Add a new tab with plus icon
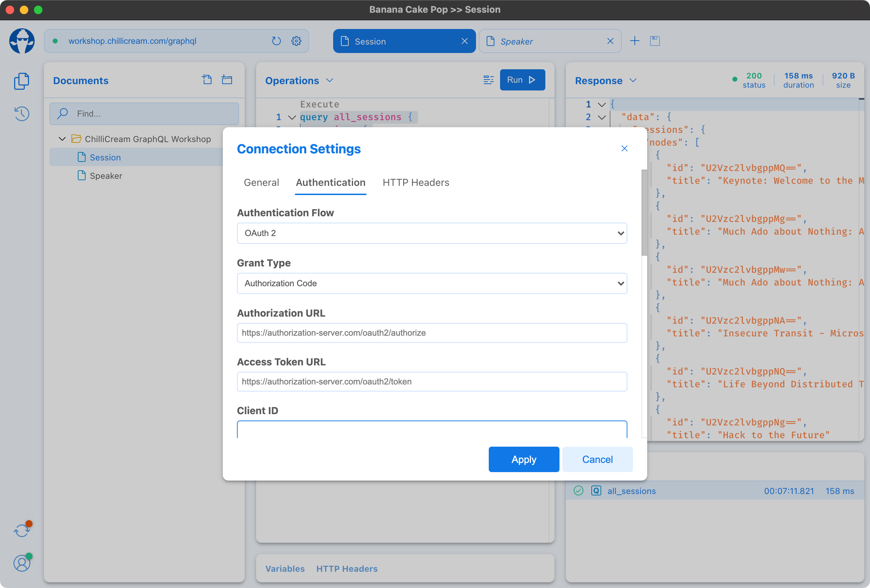 634,41
